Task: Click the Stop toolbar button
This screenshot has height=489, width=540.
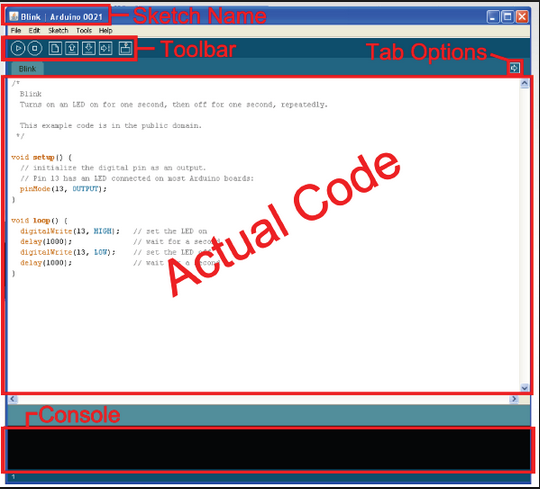Action: (35, 48)
